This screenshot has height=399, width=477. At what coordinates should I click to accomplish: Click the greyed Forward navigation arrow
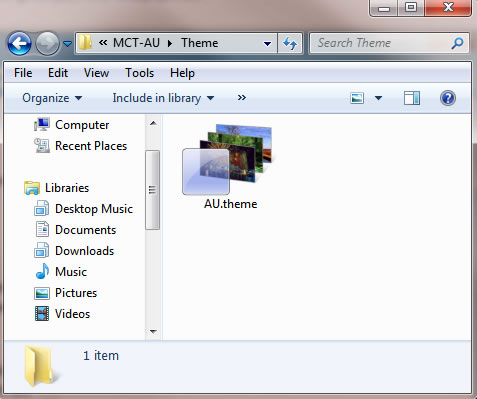click(47, 43)
